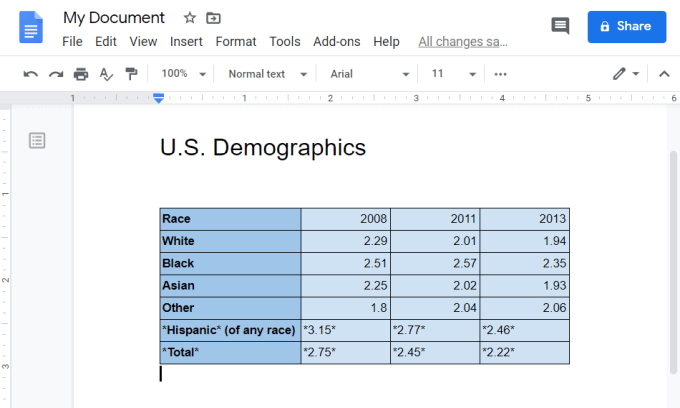Click the redo arrow icon
The width and height of the screenshot is (680, 408).
tap(56, 74)
